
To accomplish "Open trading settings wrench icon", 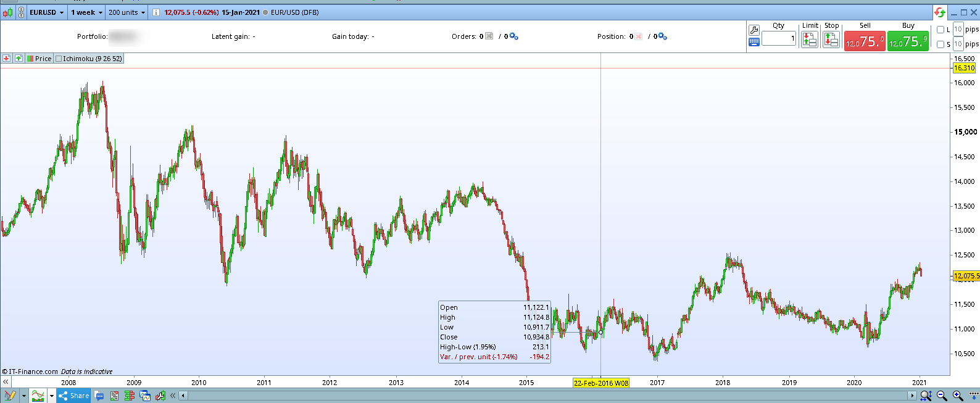I will 754,30.
